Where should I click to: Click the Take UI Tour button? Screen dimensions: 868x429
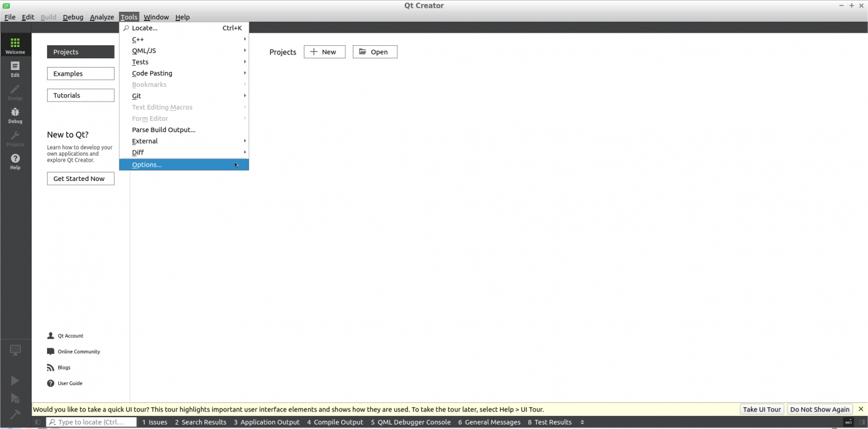(x=761, y=410)
